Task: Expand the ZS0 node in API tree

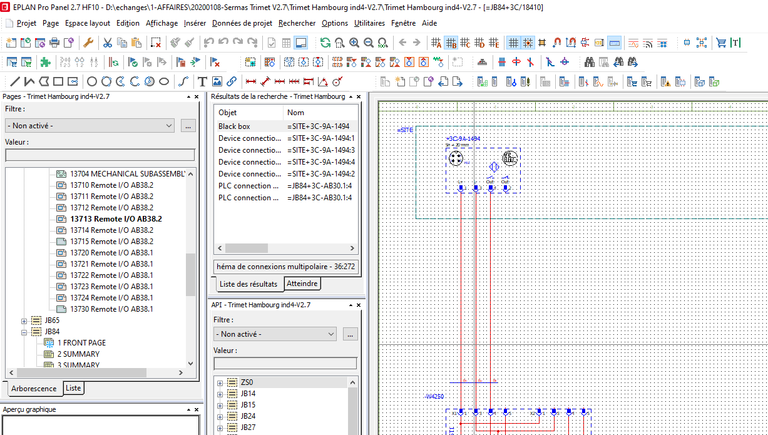Action: [220, 383]
